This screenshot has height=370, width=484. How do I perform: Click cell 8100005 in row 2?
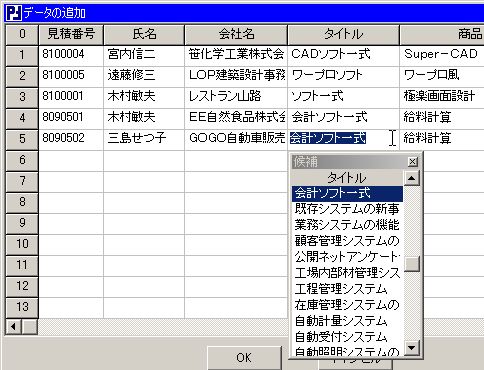pos(71,76)
